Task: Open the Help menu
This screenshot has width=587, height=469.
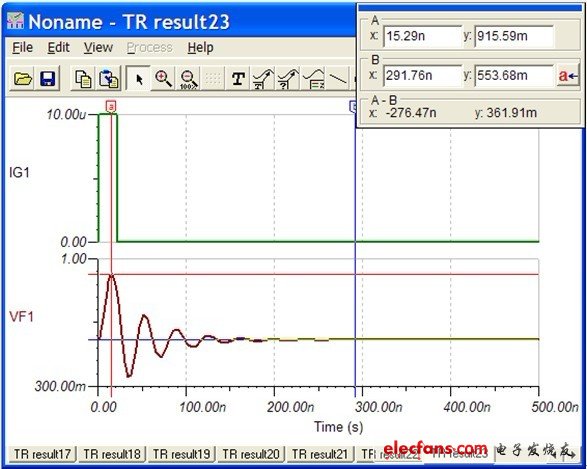Action: (x=201, y=48)
